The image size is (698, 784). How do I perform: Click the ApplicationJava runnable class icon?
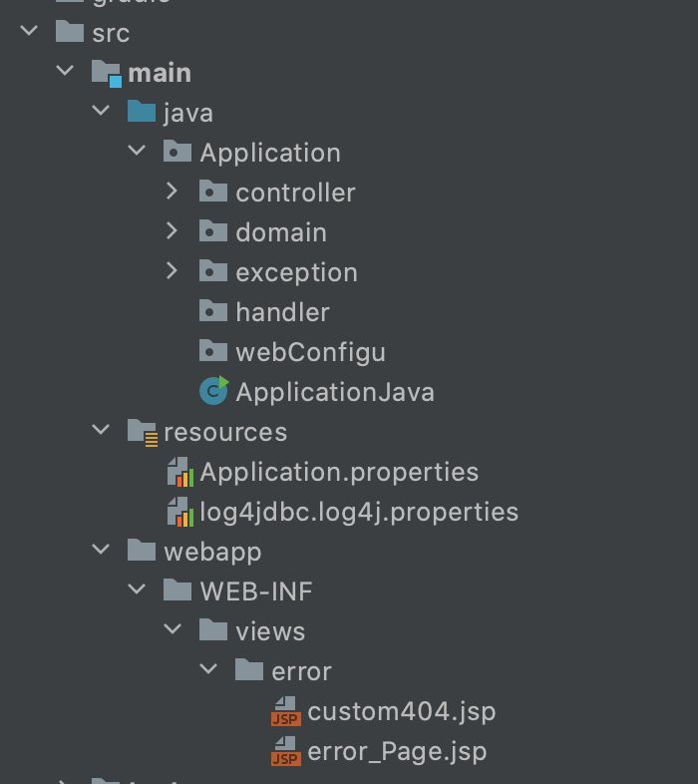(x=214, y=390)
